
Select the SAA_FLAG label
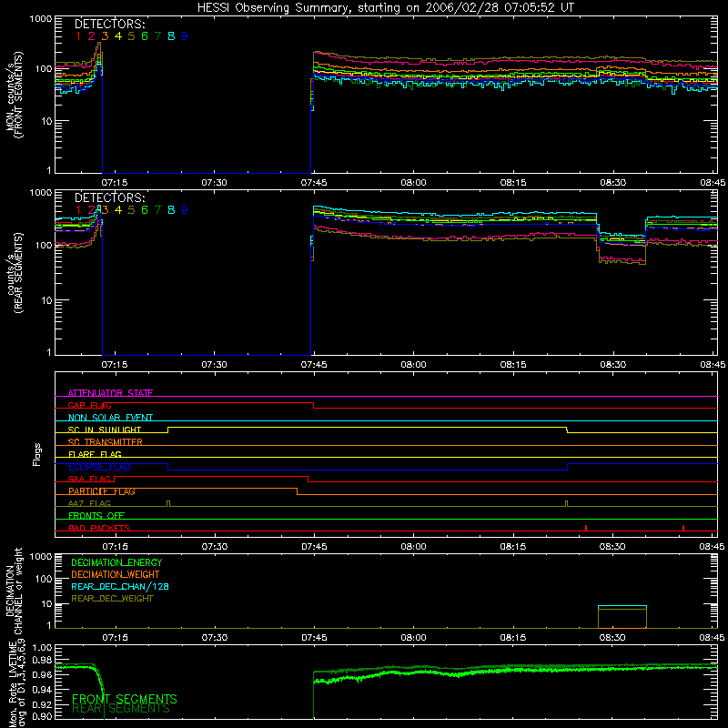(x=89, y=479)
